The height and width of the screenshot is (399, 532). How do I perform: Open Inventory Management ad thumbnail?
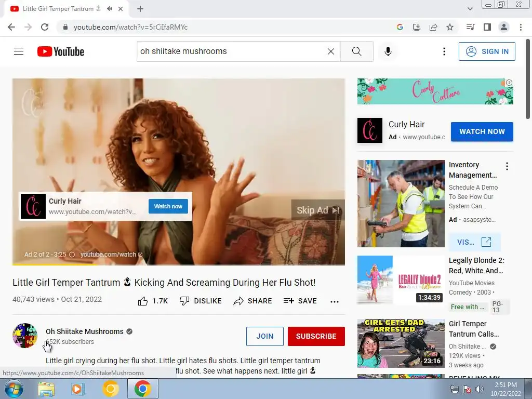(x=401, y=204)
